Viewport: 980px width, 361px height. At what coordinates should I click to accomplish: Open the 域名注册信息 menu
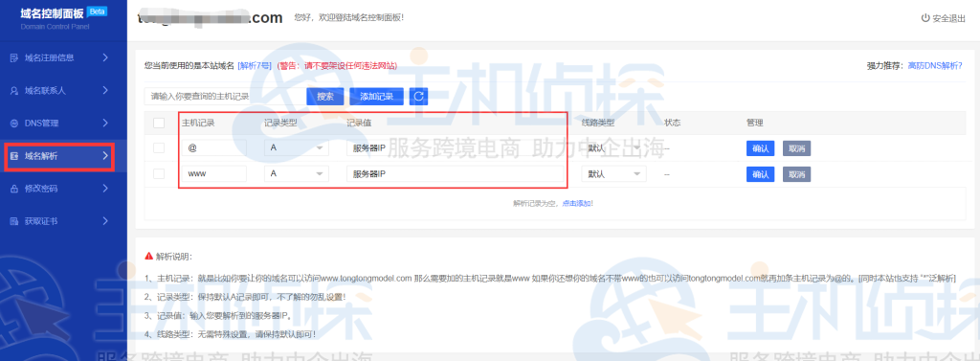(x=63, y=57)
